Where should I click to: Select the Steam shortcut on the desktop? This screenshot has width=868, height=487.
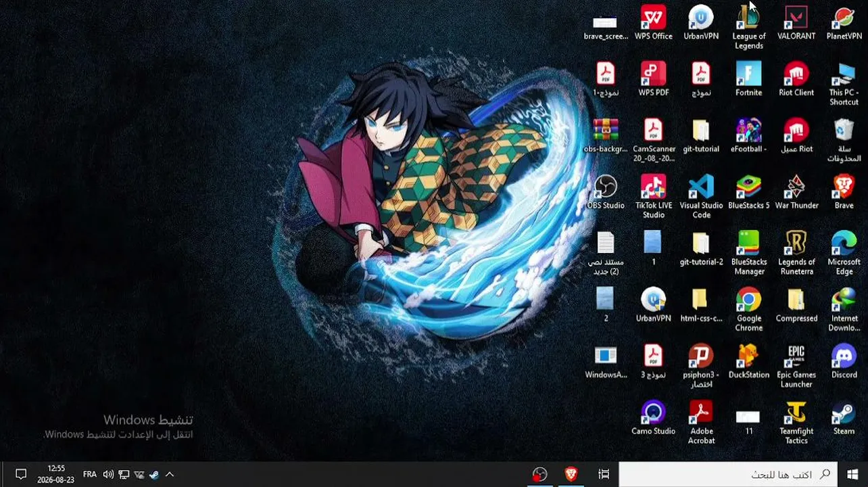844,418
